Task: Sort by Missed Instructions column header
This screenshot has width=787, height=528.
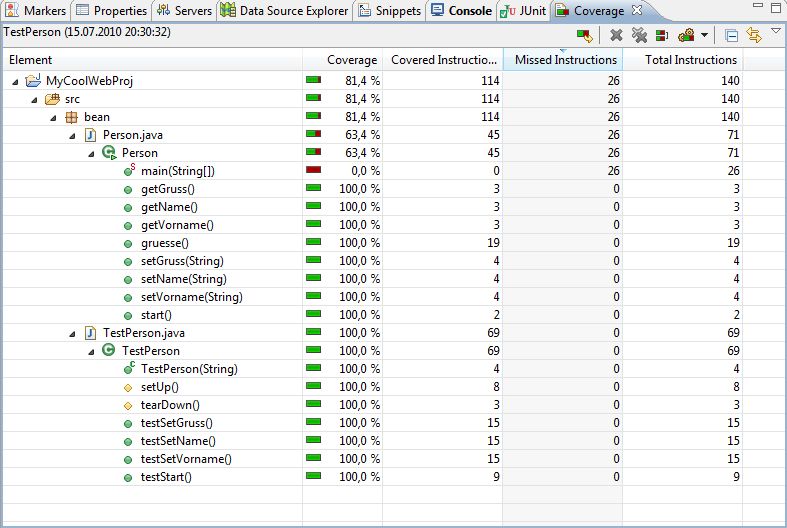Action: (565, 60)
